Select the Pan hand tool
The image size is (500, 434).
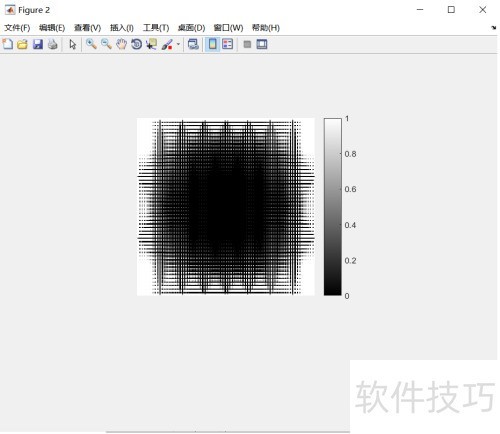pyautogui.click(x=121, y=44)
